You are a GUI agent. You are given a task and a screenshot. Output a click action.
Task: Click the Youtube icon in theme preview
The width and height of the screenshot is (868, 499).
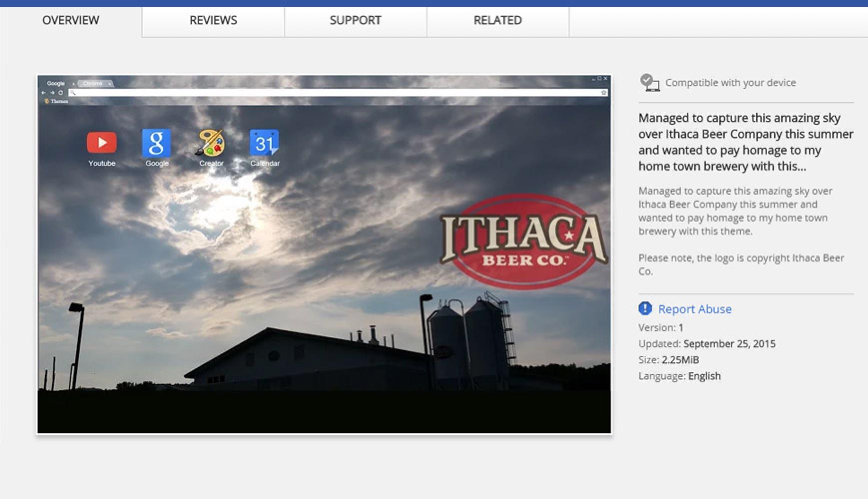(101, 143)
